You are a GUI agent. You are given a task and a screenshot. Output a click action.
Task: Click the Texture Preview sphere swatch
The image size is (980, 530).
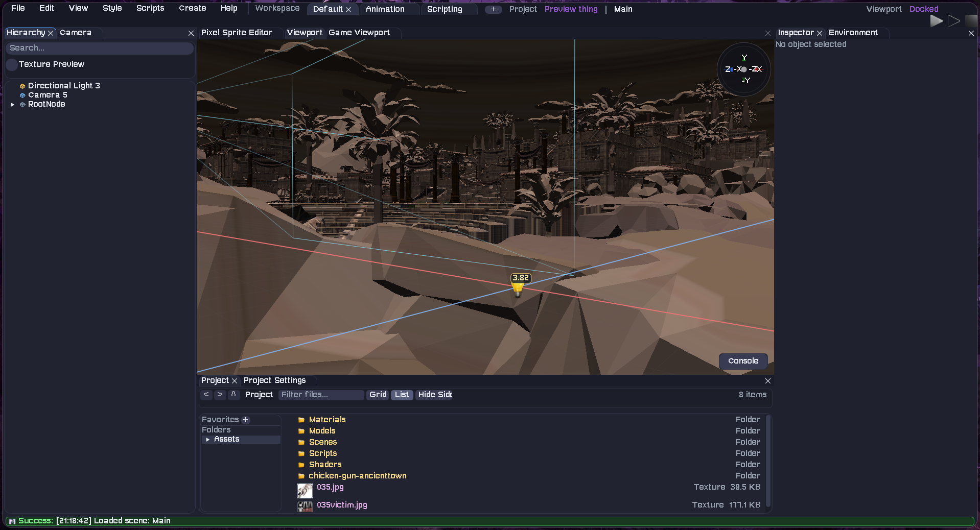[x=11, y=65]
